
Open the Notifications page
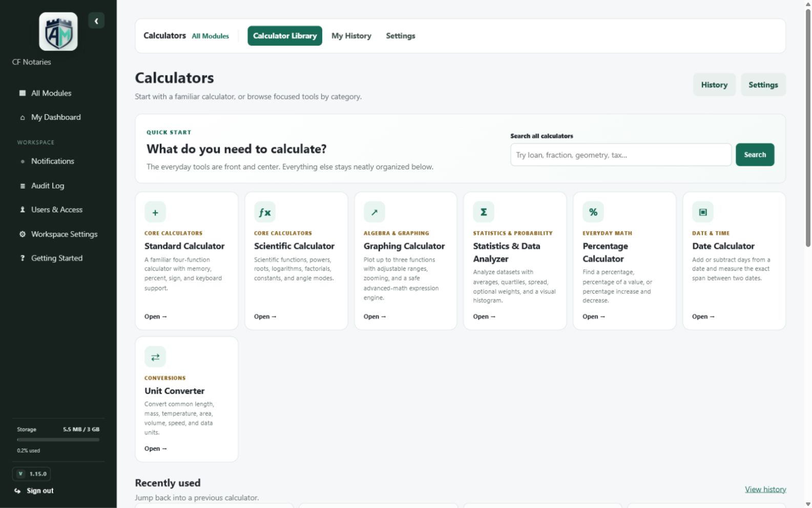coord(53,161)
